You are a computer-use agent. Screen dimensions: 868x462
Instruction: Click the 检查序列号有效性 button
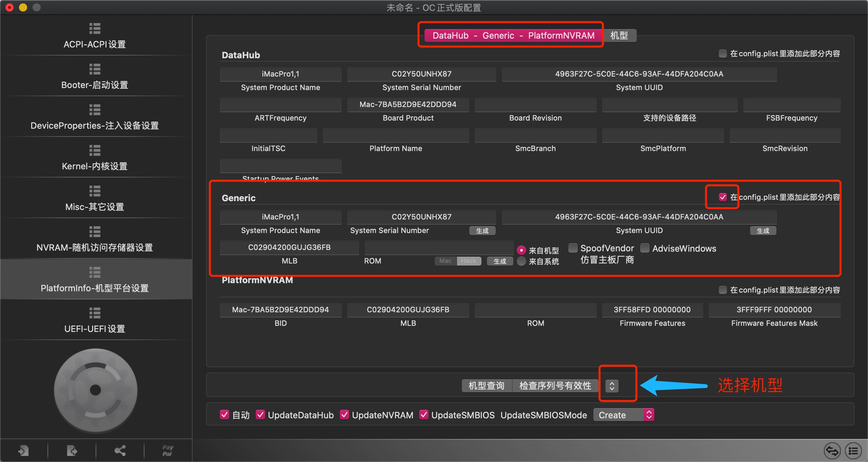555,386
